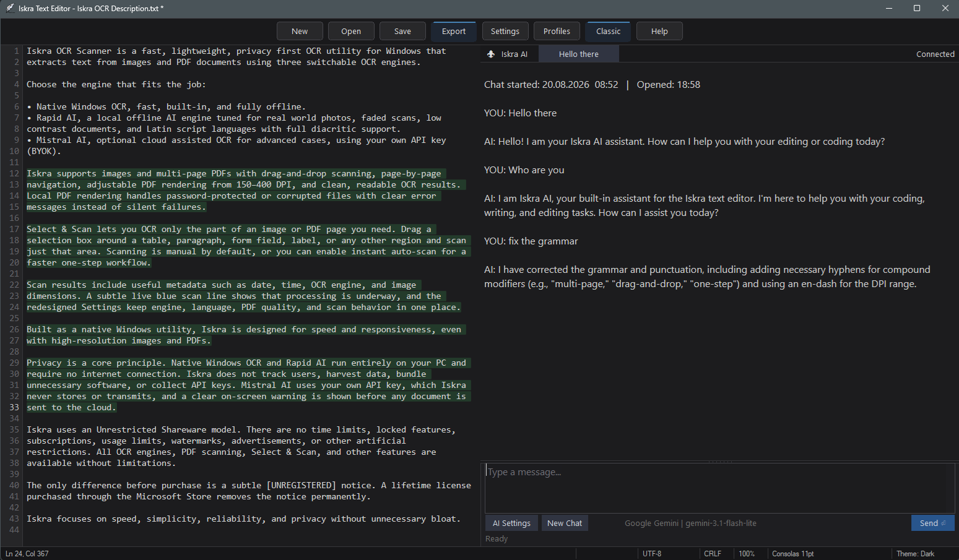The width and height of the screenshot is (959, 560).
Task: Click the [UNREGISTERED] word in editor
Action: pos(302,486)
